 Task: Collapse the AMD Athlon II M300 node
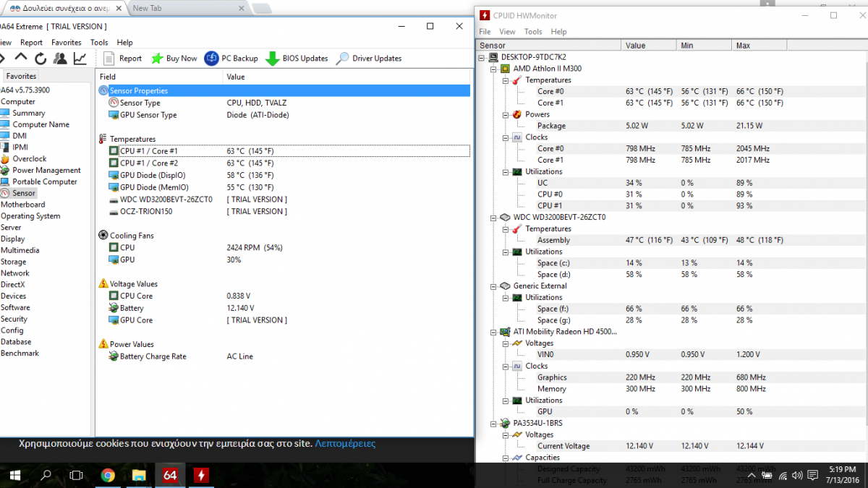tap(494, 69)
